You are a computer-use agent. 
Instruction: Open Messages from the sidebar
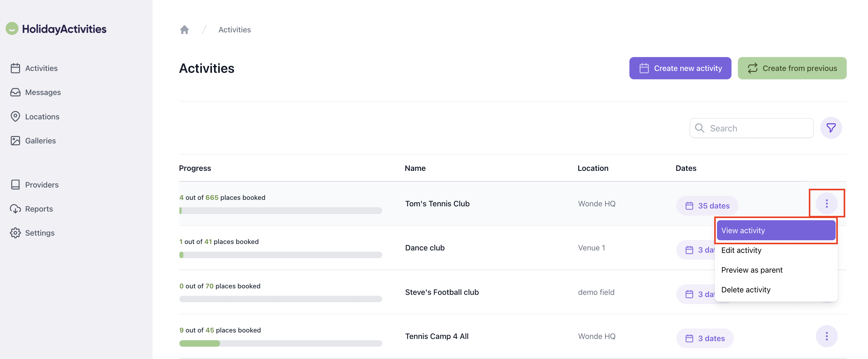43,92
